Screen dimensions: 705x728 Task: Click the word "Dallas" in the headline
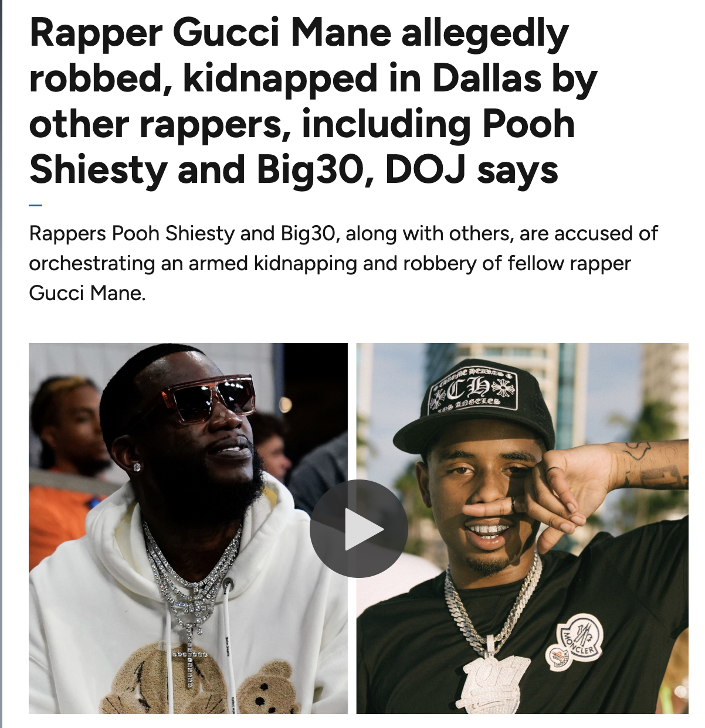coord(487,79)
